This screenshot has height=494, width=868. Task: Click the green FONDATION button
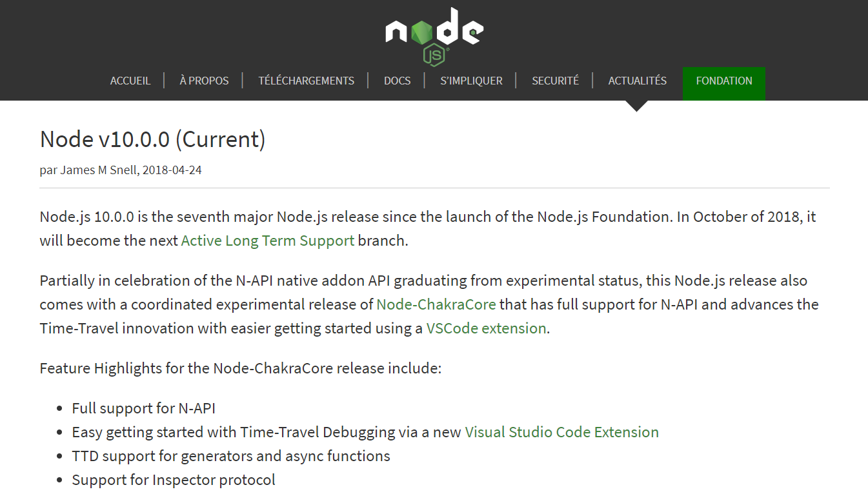[724, 83]
